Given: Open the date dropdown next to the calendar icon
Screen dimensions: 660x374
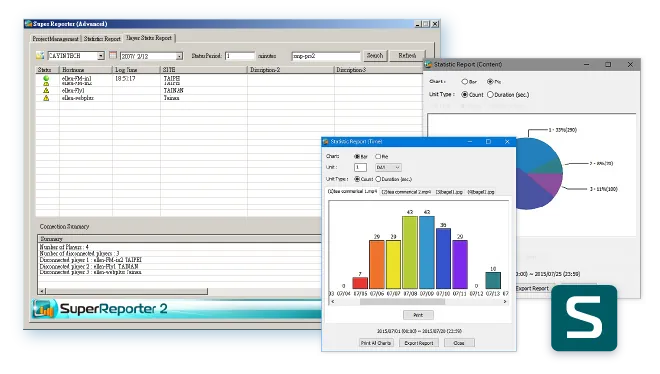Looking at the screenshot, I should (179, 56).
